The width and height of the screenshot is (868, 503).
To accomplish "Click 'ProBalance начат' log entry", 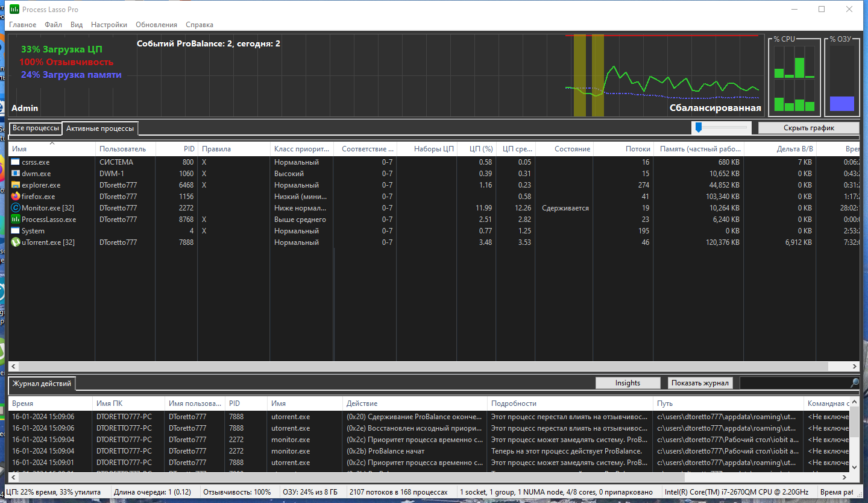I will pos(386,451).
